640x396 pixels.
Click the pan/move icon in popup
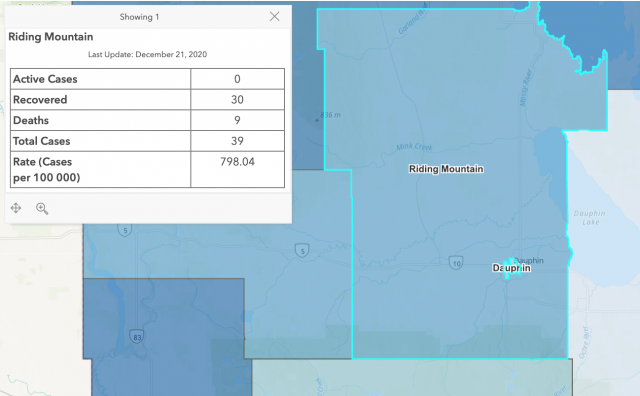tap(16, 208)
